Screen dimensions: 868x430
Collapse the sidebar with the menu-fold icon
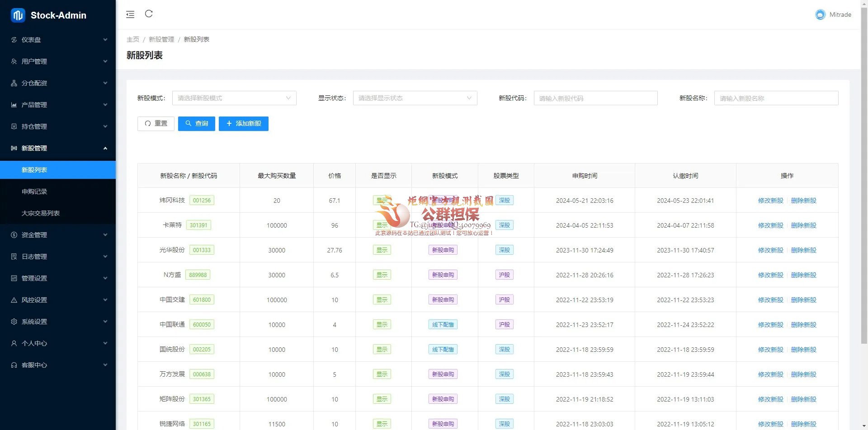pos(130,14)
